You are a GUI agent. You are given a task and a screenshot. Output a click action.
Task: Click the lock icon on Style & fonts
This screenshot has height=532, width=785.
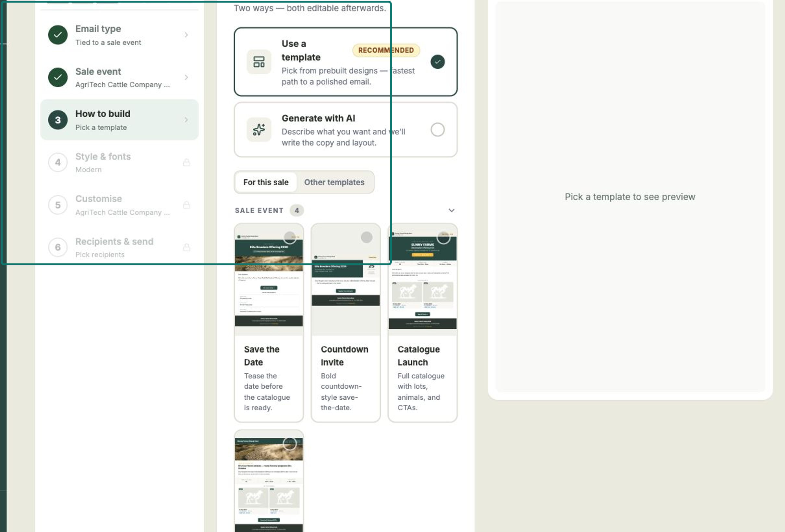[187, 163]
